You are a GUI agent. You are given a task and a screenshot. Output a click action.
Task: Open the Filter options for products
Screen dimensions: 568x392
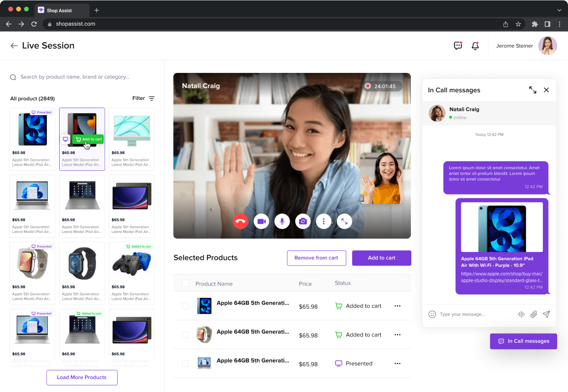(143, 98)
